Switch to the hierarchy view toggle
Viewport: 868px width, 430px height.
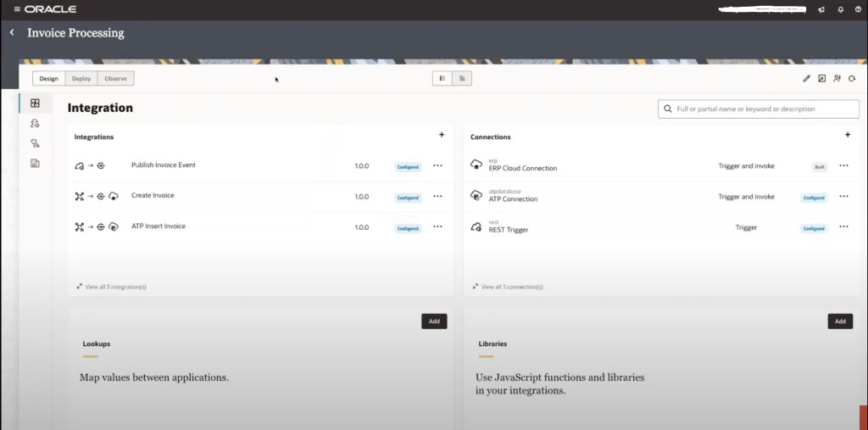pyautogui.click(x=462, y=79)
